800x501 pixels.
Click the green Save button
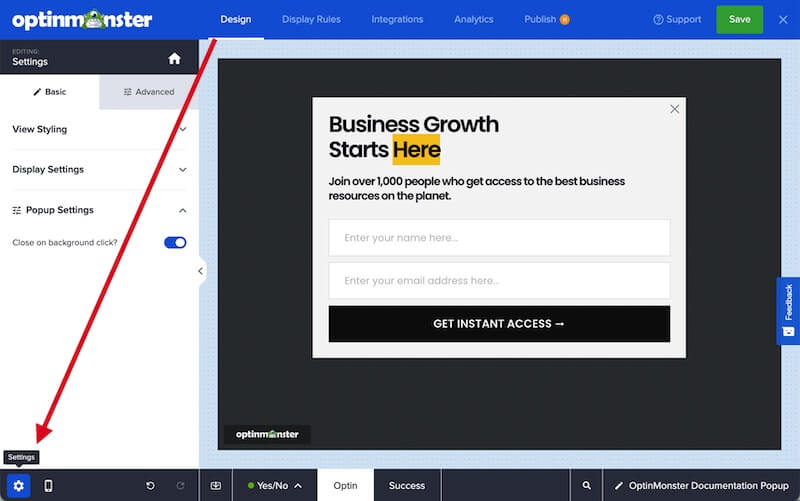(739, 19)
